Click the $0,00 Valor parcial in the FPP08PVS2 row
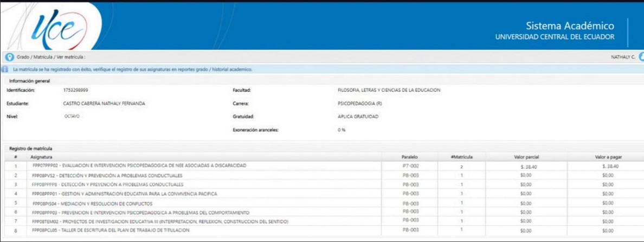Screen dimensions: 644x242 click(x=526, y=175)
